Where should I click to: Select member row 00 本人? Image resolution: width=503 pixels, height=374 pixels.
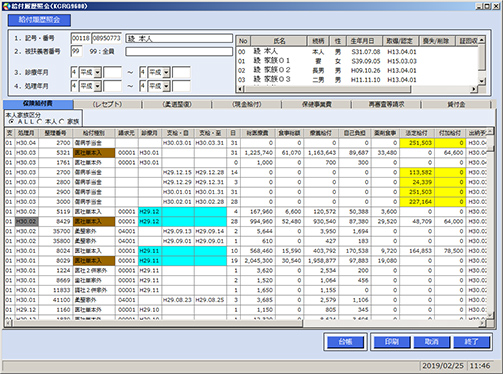click(x=357, y=52)
